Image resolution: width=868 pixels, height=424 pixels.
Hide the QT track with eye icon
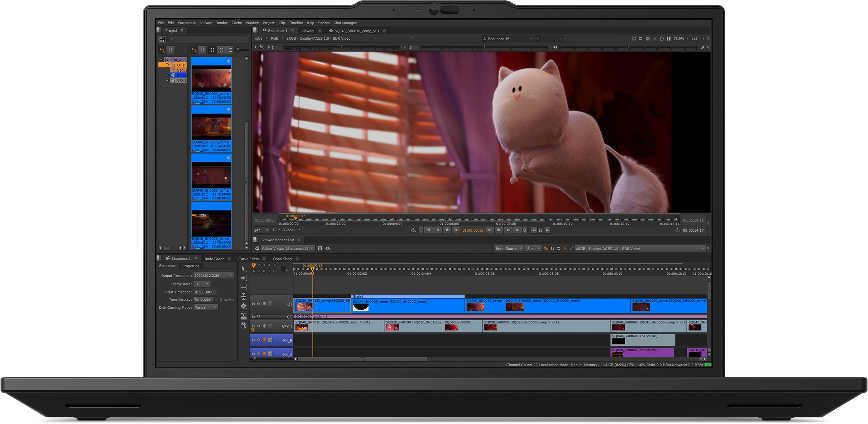(259, 304)
